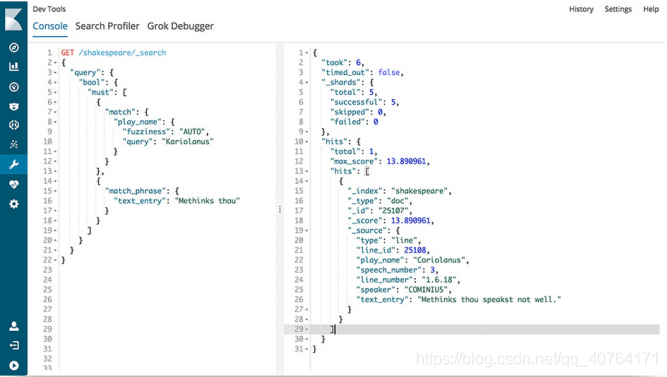Fold the "match" block at line 7
Viewport: 667px width, 377px height.
point(55,112)
